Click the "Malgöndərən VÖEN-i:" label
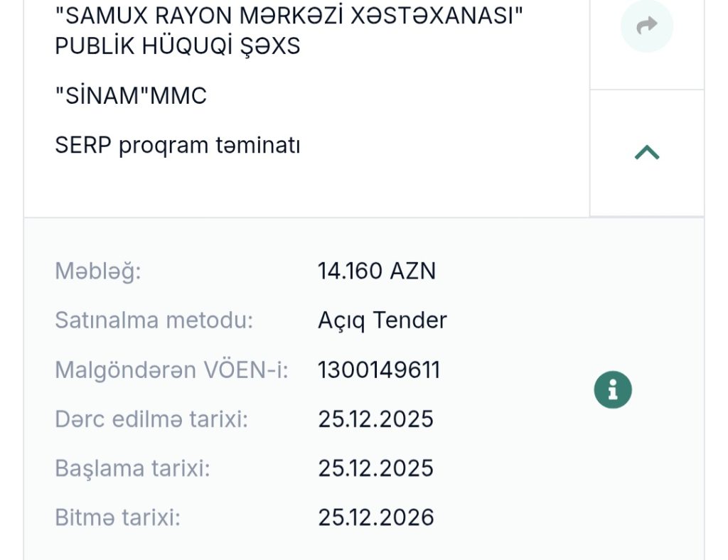 pos(171,370)
